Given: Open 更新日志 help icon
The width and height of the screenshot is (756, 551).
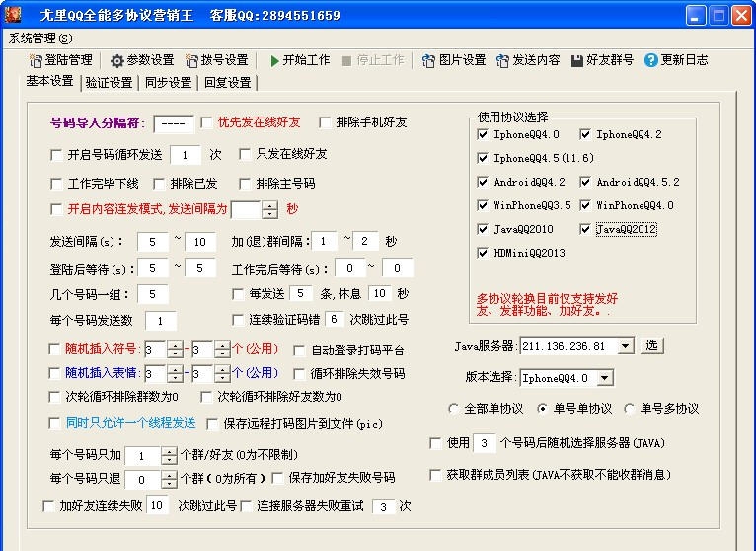Looking at the screenshot, I should [x=651, y=60].
